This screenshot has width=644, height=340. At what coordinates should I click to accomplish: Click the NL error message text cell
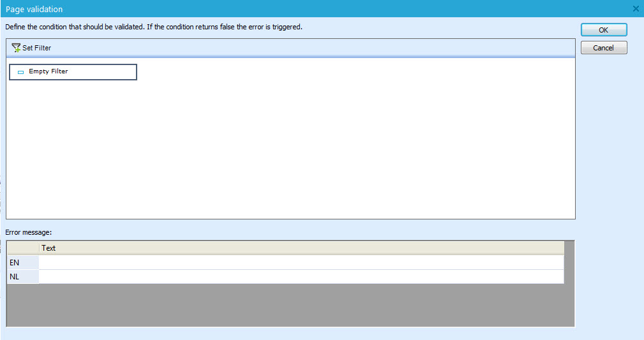pos(301,276)
